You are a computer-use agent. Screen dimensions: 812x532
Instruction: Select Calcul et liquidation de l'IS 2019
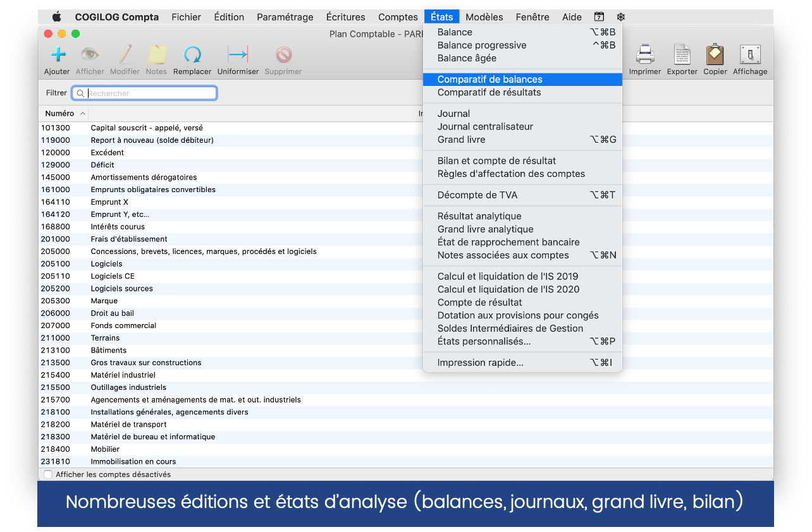tap(522, 276)
